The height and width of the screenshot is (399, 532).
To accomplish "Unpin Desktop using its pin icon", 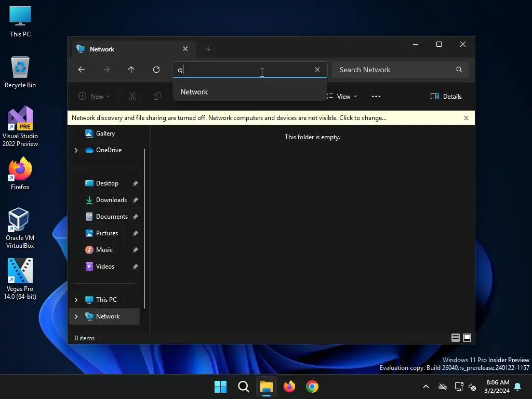I will click(x=136, y=183).
